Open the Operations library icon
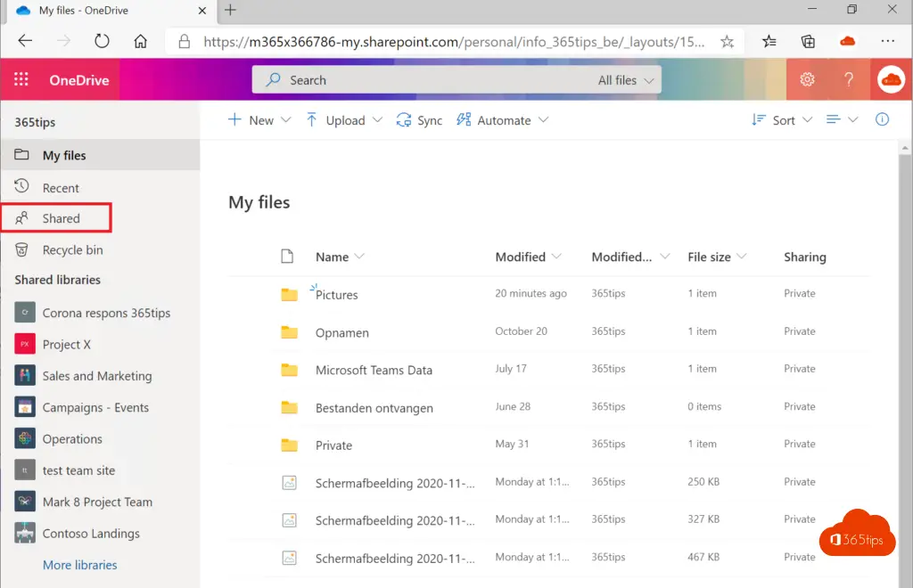This screenshot has width=913, height=588. (24, 438)
